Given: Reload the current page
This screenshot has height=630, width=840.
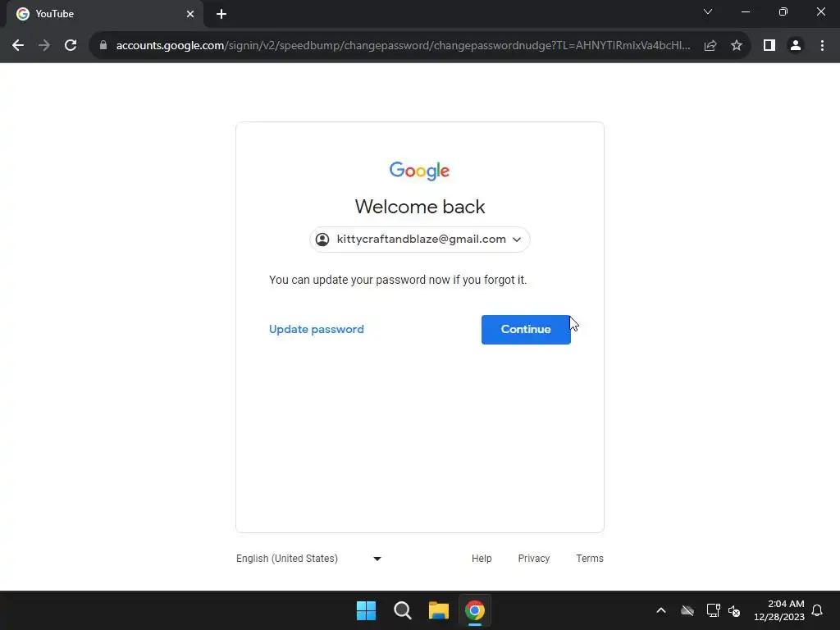Looking at the screenshot, I should (x=71, y=46).
